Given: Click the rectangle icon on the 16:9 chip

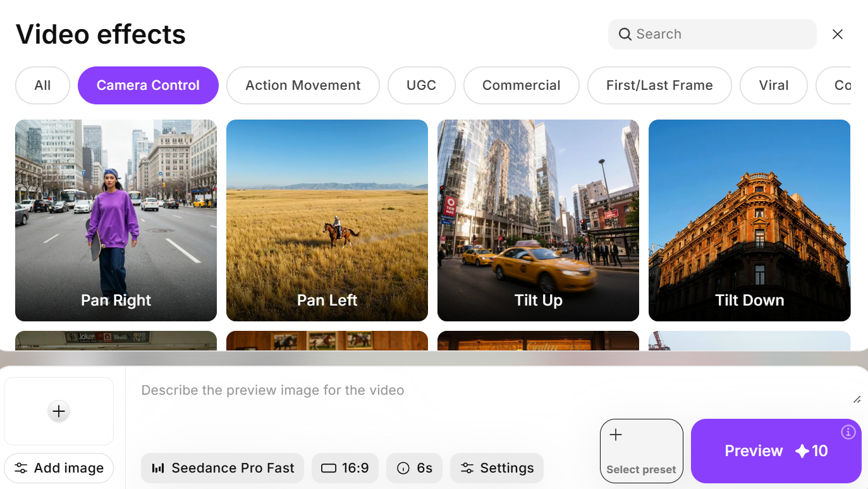Looking at the screenshot, I should pyautogui.click(x=329, y=468).
